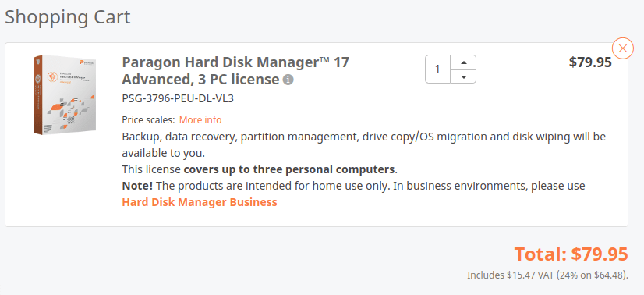Viewport: 644px width, 295px height.
Task: Click the Paragon logo on the product box
Action: 87,62
